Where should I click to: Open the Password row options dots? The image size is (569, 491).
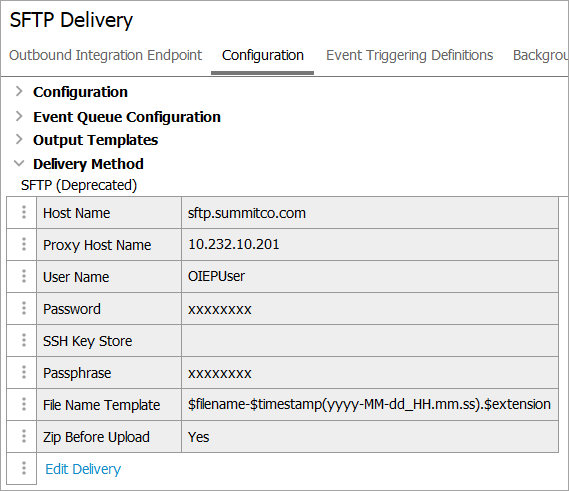point(24,308)
